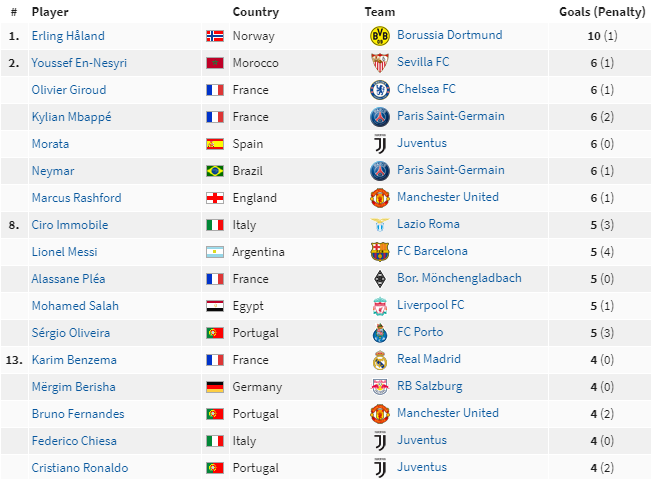Click the Chelsea FC club crest

pos(379,90)
